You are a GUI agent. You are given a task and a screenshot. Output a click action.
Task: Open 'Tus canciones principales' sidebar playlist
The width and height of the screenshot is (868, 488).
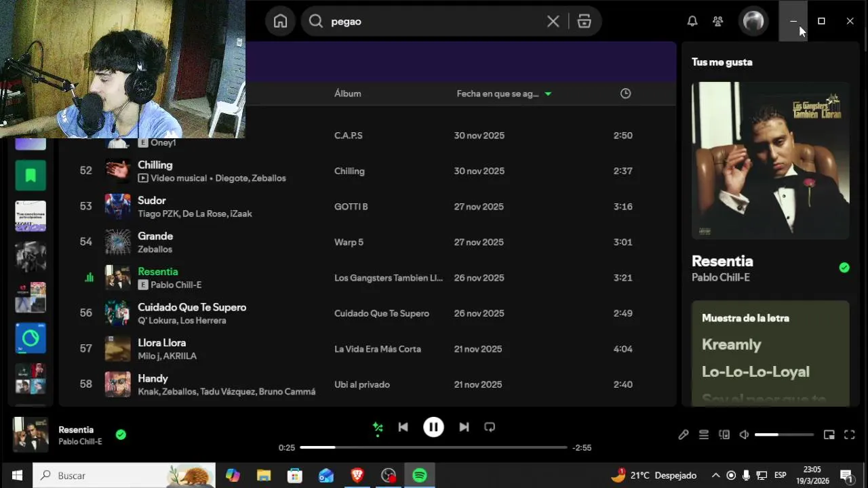[x=31, y=216]
